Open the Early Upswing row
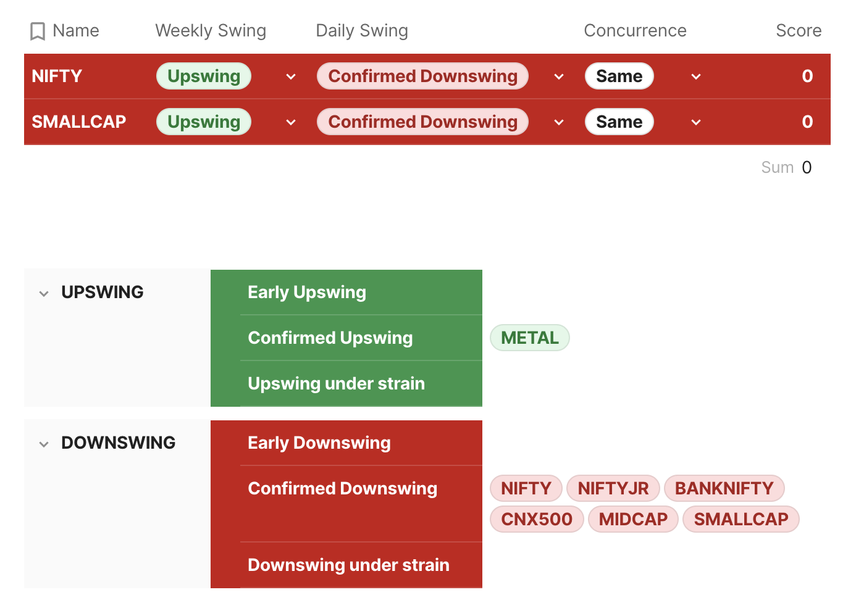856x616 pixels. tap(346, 293)
